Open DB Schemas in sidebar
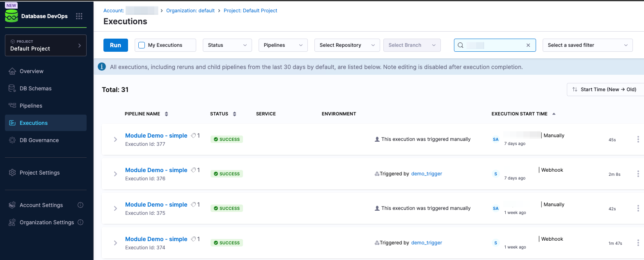 36,88
